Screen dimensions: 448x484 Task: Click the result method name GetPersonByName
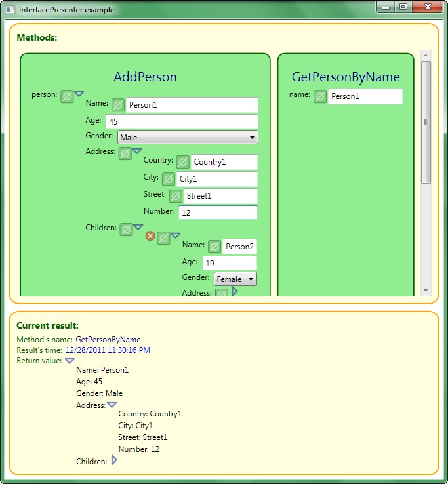pos(108,340)
